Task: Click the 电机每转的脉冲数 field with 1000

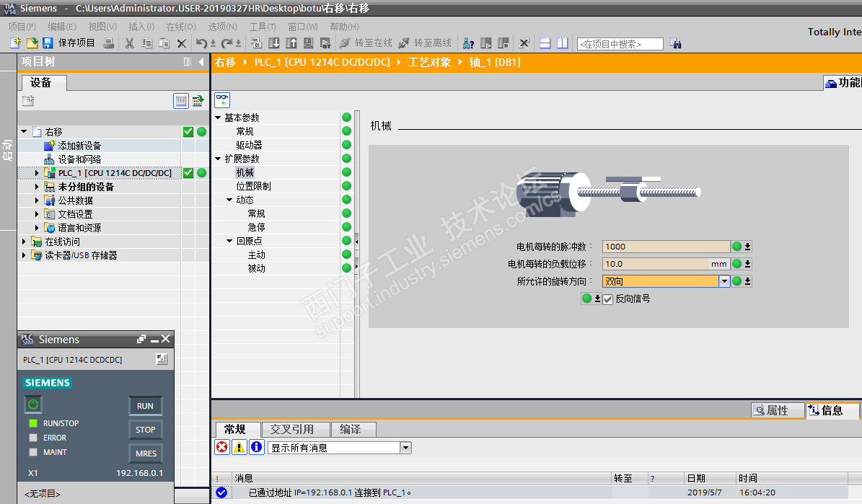Action: [666, 247]
